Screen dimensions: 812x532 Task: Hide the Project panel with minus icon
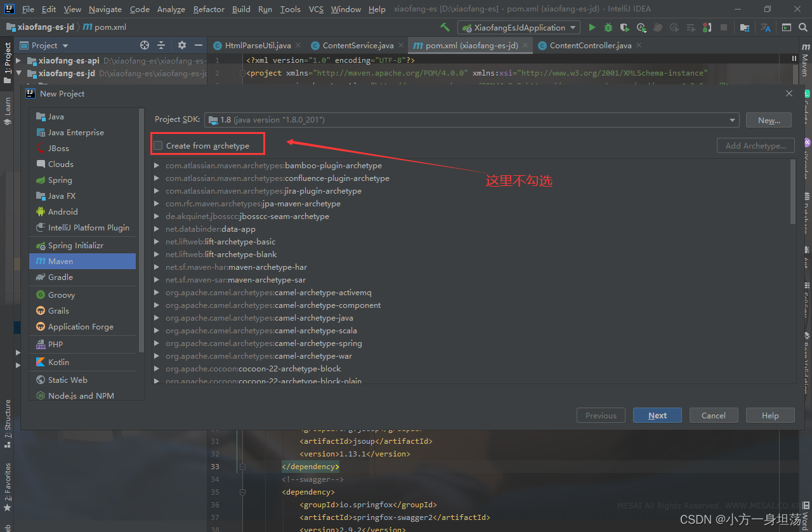click(199, 45)
